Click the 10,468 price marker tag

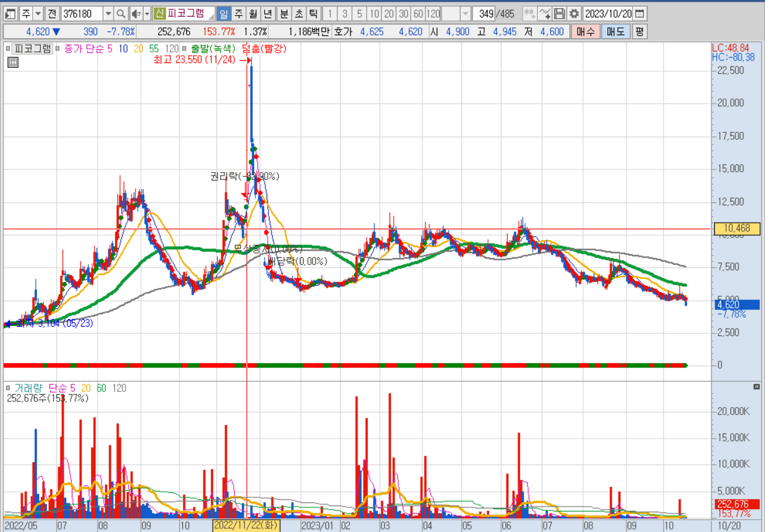coord(736,229)
